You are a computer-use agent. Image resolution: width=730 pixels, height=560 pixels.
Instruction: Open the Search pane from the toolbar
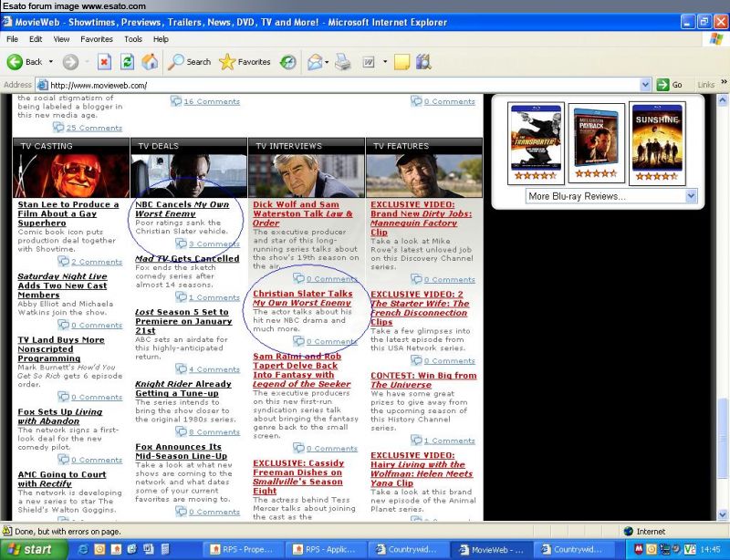[189, 62]
